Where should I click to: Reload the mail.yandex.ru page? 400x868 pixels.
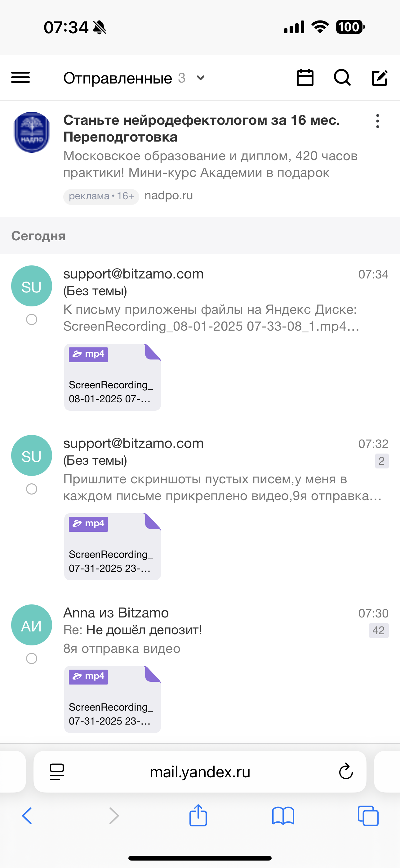click(x=345, y=772)
